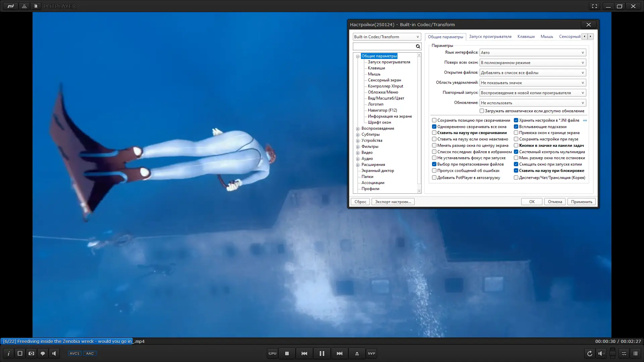The width and height of the screenshot is (644, 362).
Task: Skip to the next file
Action: 339,353
